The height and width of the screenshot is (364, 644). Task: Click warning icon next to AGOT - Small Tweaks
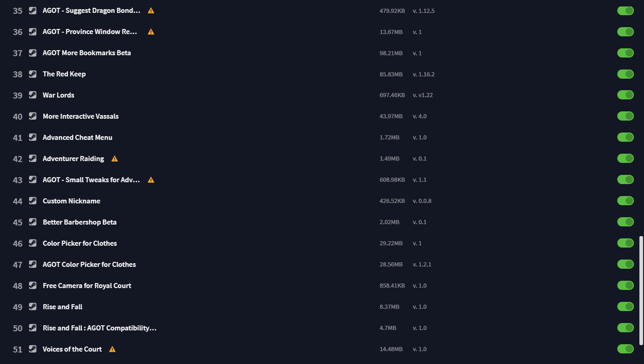click(x=151, y=179)
